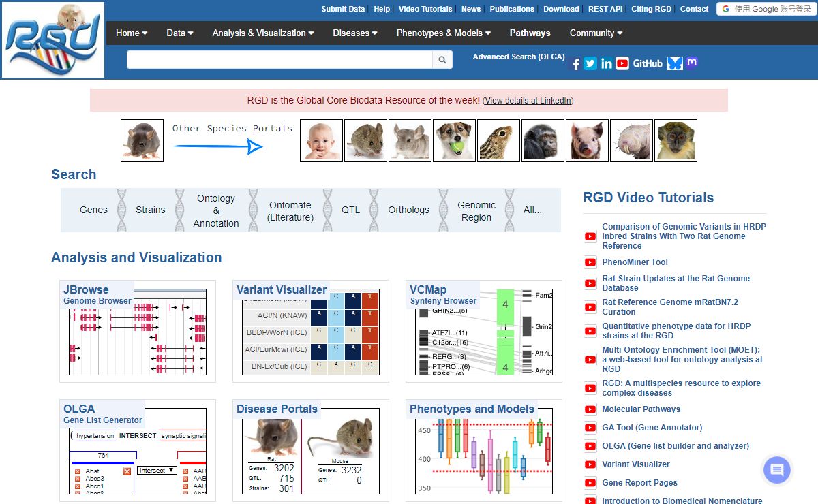Select Strains search category
Image resolution: width=818 pixels, height=504 pixels.
150,210
